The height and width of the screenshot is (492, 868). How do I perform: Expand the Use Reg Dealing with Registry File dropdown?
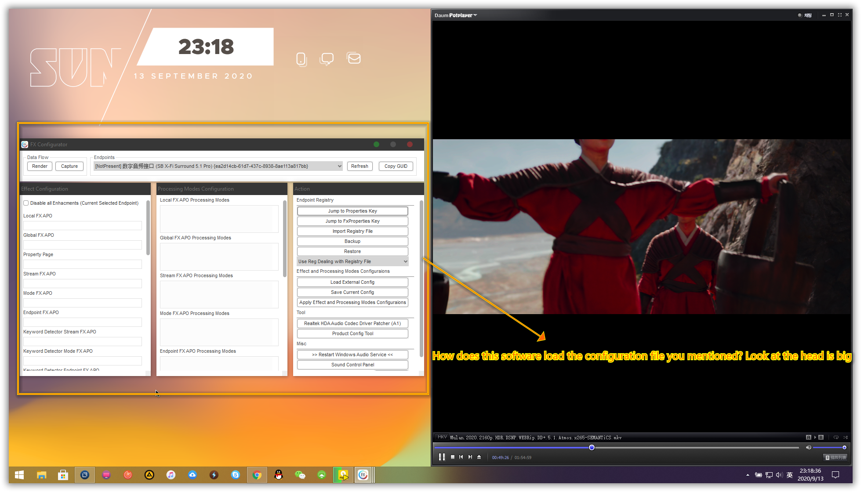click(x=352, y=261)
